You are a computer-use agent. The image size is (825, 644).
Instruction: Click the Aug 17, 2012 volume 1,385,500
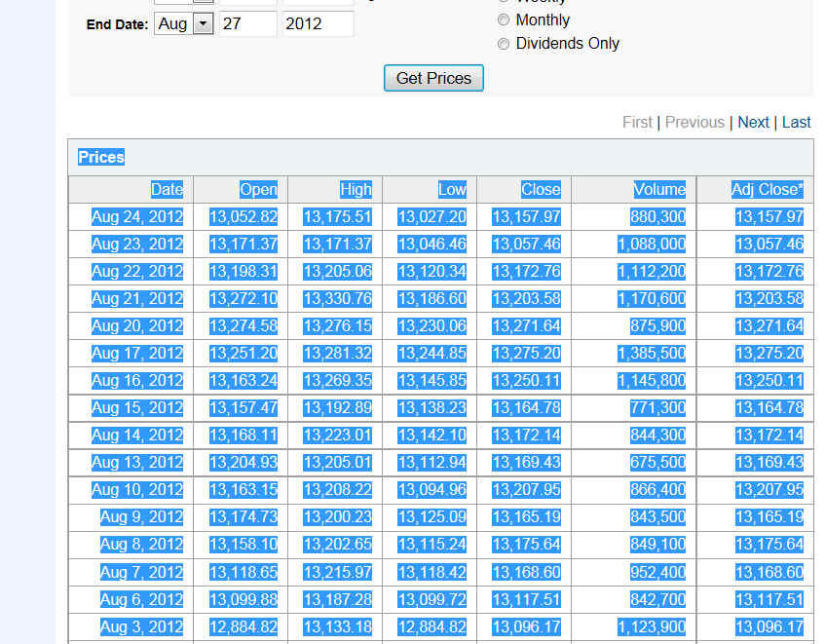[651, 354]
